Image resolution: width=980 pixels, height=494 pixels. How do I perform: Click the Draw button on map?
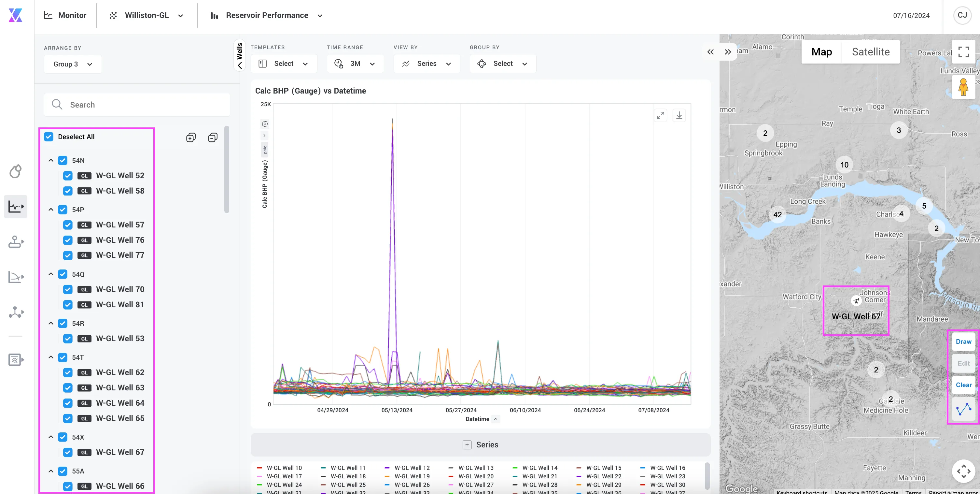click(963, 341)
